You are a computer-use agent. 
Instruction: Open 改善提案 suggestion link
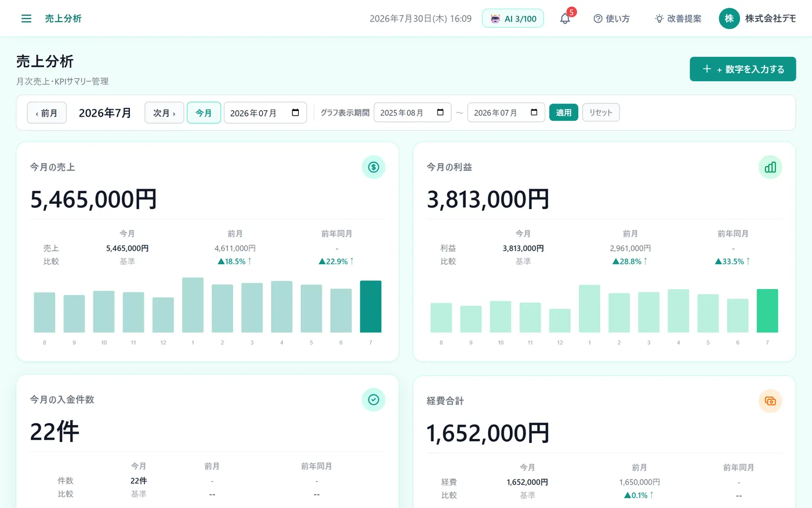click(x=678, y=19)
